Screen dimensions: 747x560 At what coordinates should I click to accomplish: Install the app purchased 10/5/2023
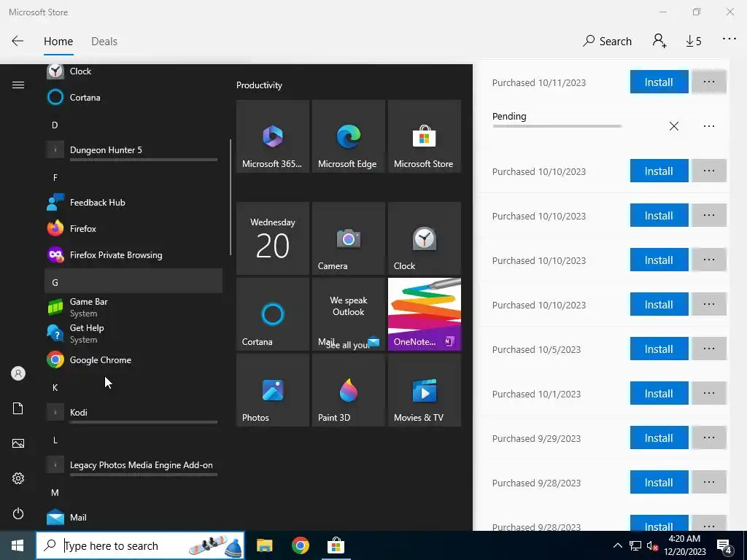click(659, 349)
